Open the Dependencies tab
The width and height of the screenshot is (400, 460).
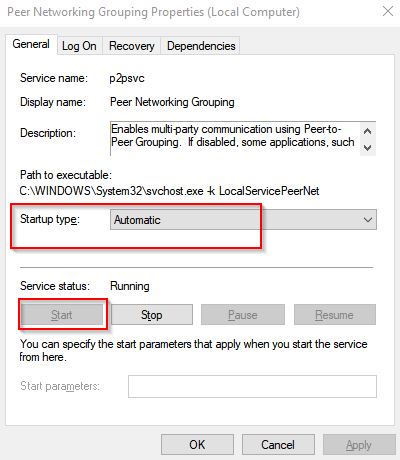click(x=201, y=46)
